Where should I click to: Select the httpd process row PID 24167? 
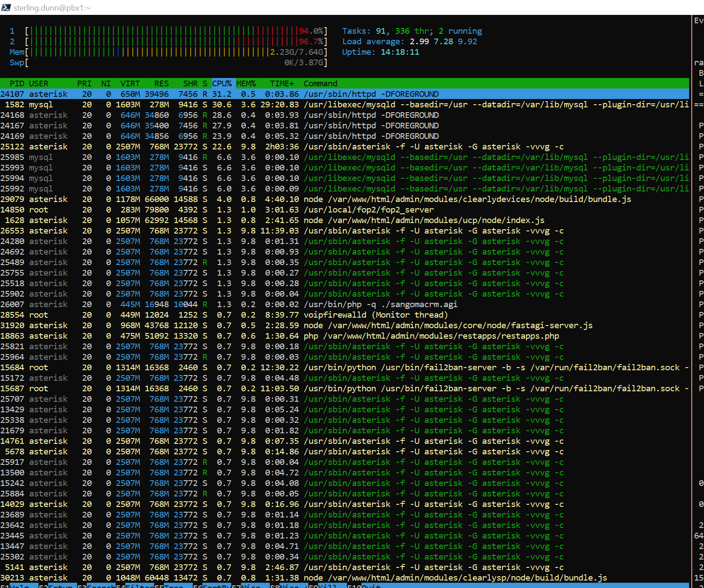pyautogui.click(x=344, y=125)
